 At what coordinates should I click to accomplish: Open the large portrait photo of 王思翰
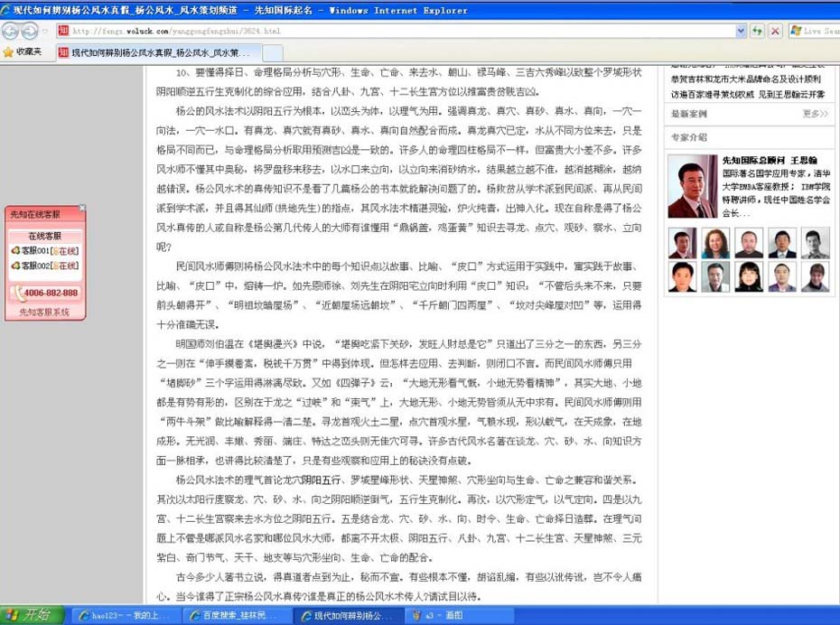coord(693,186)
